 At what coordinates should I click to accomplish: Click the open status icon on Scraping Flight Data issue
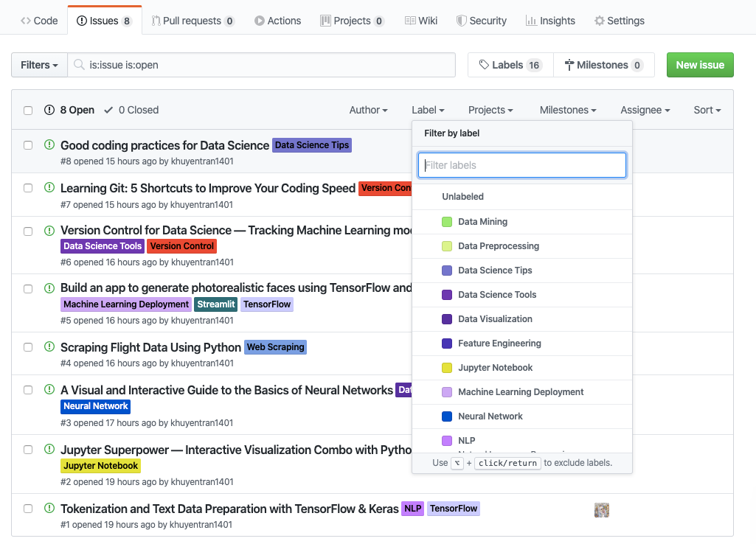tap(49, 347)
